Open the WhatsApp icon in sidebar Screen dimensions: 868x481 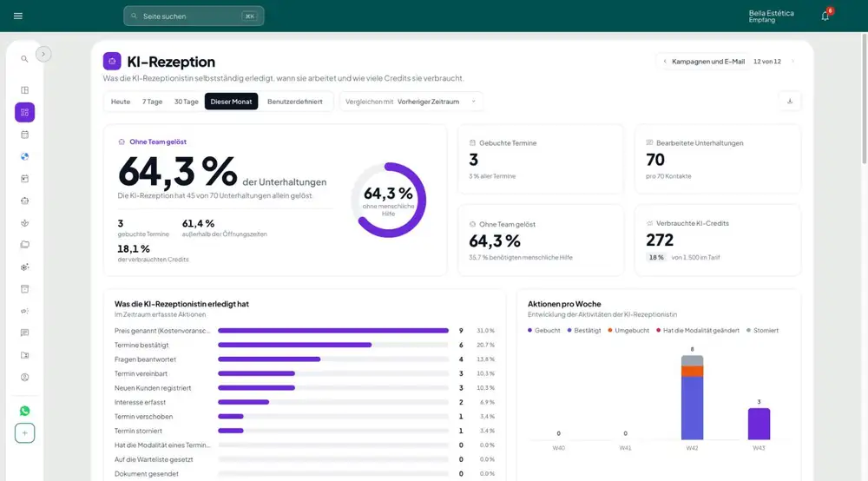tap(25, 411)
